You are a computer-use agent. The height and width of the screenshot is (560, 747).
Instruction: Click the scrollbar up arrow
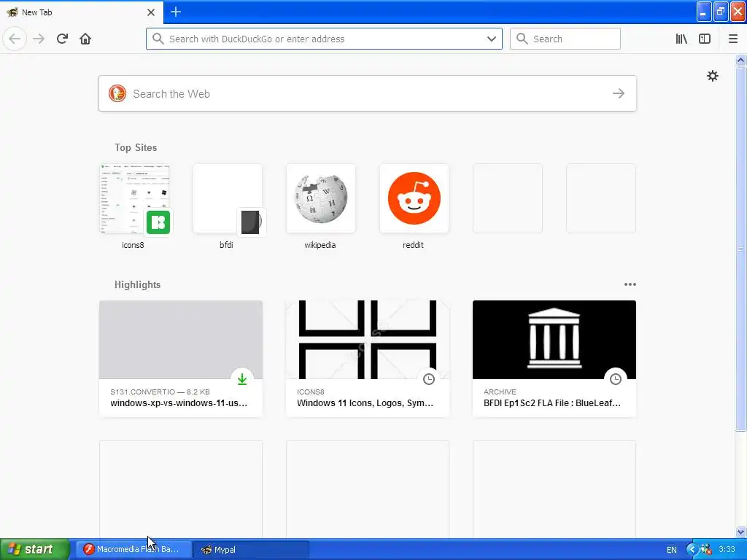point(740,60)
